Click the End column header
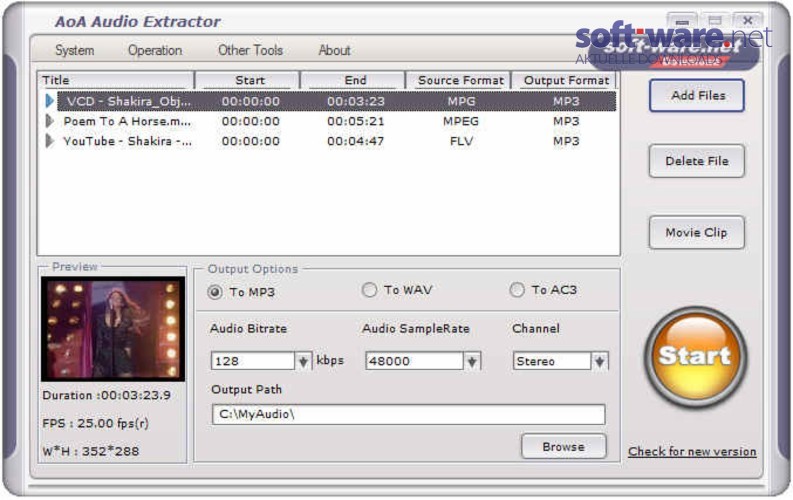 pyautogui.click(x=353, y=80)
